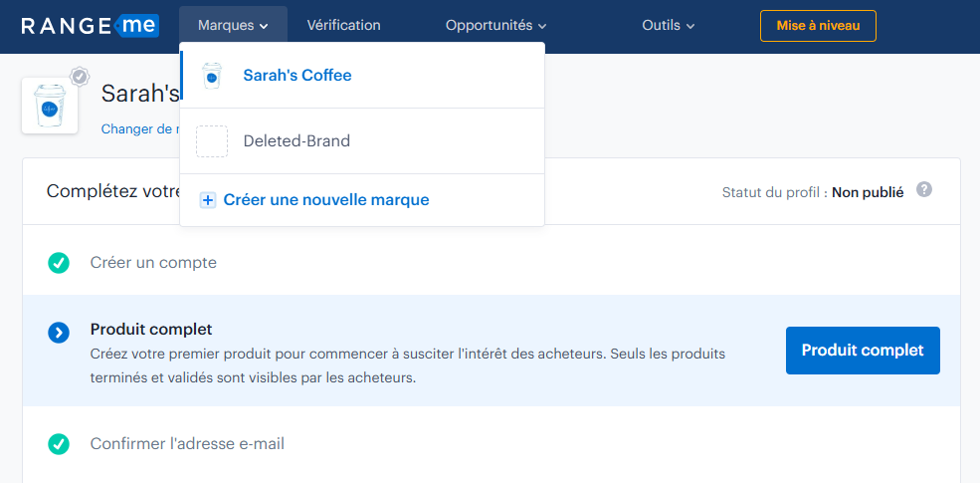Expand the Opportunités menu
980x483 pixels.
495,26
